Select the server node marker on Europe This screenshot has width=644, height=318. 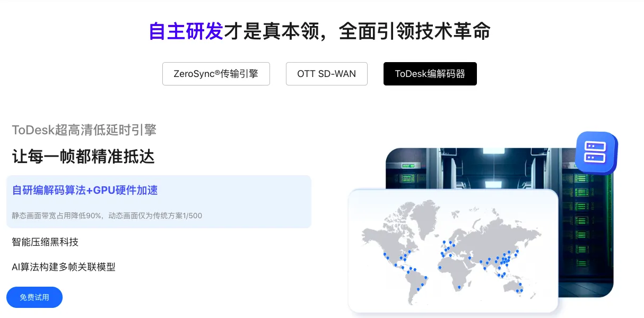[x=448, y=250]
